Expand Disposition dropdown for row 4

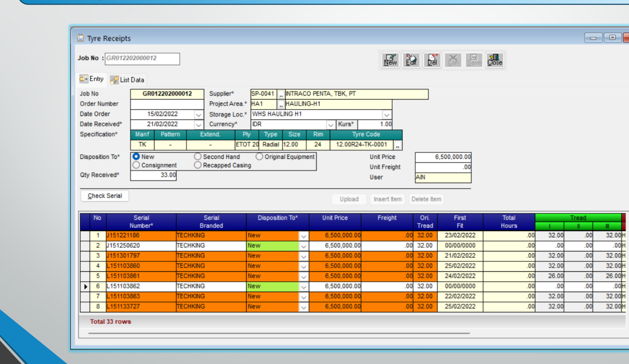coord(304,266)
